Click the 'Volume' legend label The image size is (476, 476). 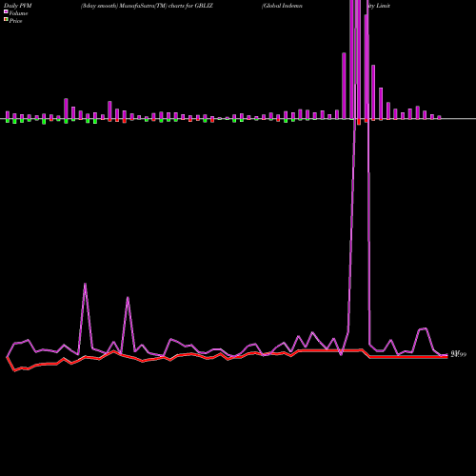(18, 13)
